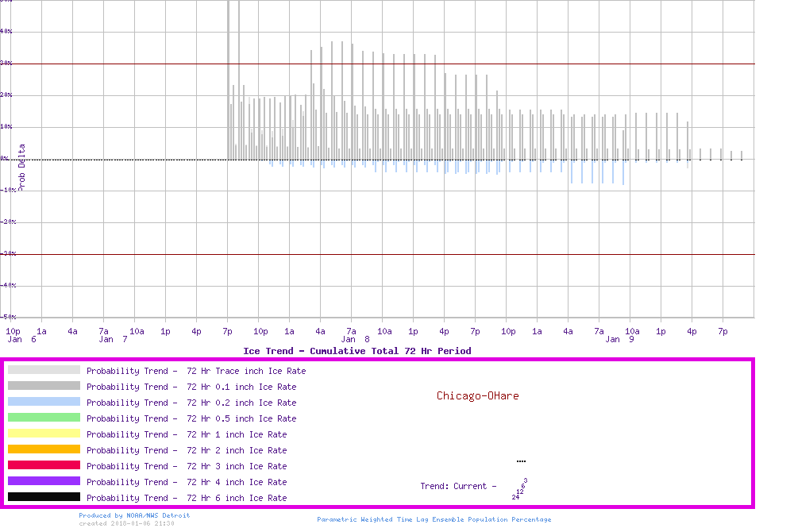Image resolution: width=794 pixels, height=532 pixels.
Task: Select the 0.1 inch Ice Rate gray swatch
Action: pos(44,386)
